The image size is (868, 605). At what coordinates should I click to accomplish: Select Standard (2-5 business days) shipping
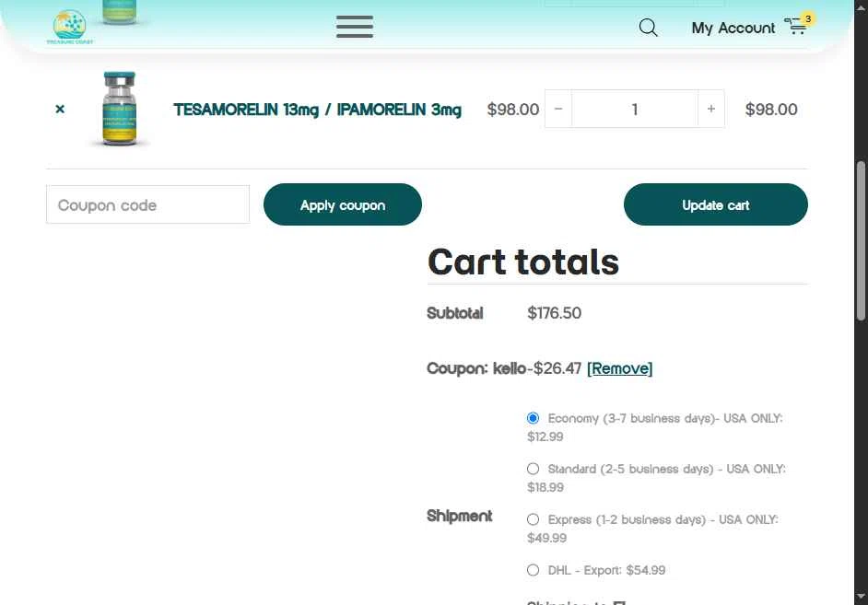[533, 469]
